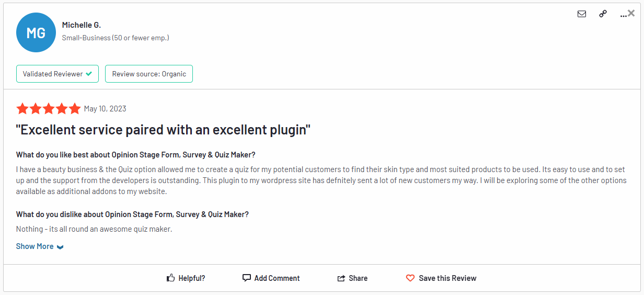Click the Share arrow icon
This screenshot has width=644, height=295.
pyautogui.click(x=341, y=278)
